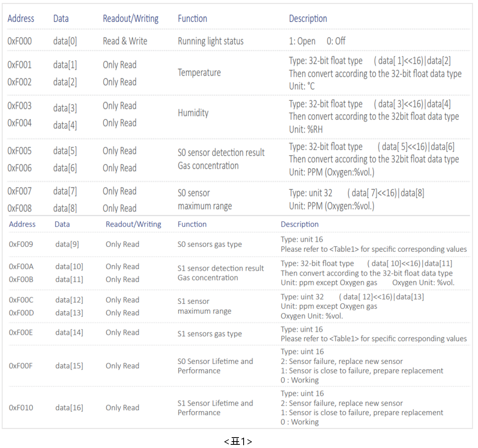
Task: Click the <표1> caption below the table
Action: click(x=238, y=442)
